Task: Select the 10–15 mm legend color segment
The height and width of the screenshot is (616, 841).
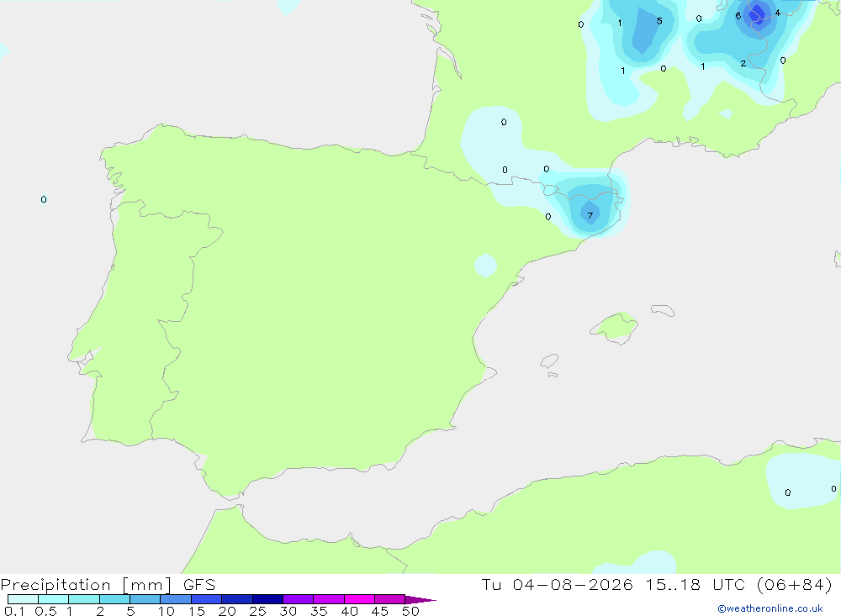Action: [176, 599]
